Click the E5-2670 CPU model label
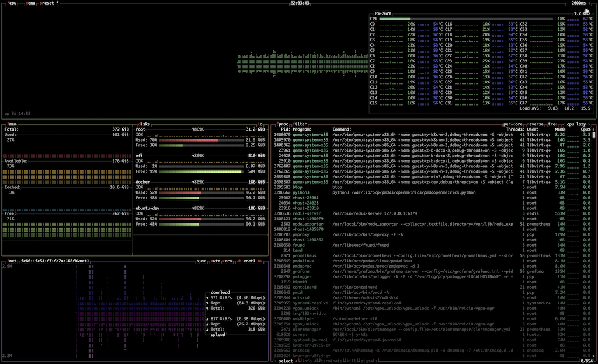 [383, 13]
